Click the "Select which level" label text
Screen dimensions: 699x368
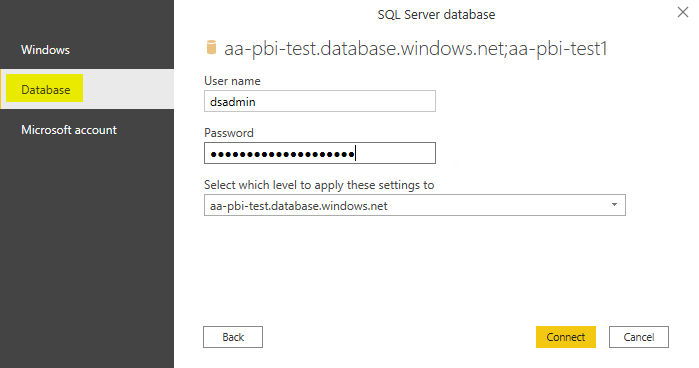tap(319, 185)
